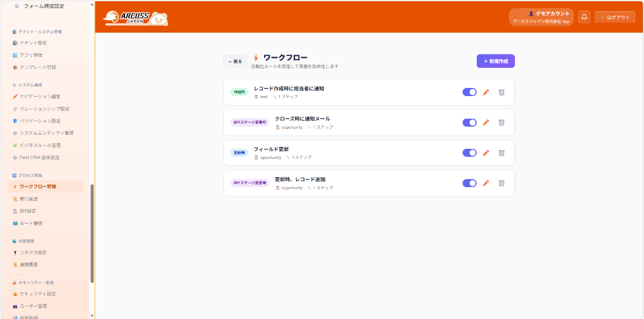
Task: Click the map icon beside ルート管理
Action: point(15,224)
